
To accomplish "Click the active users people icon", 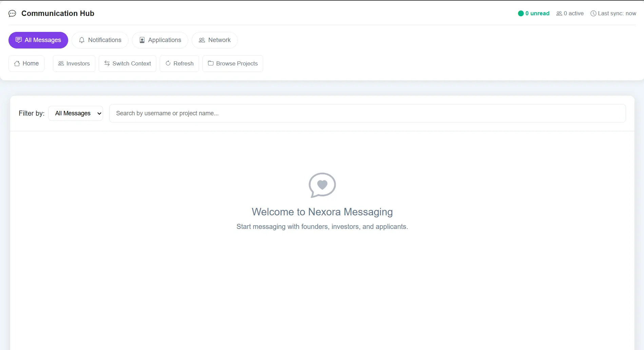I will 559,14.
